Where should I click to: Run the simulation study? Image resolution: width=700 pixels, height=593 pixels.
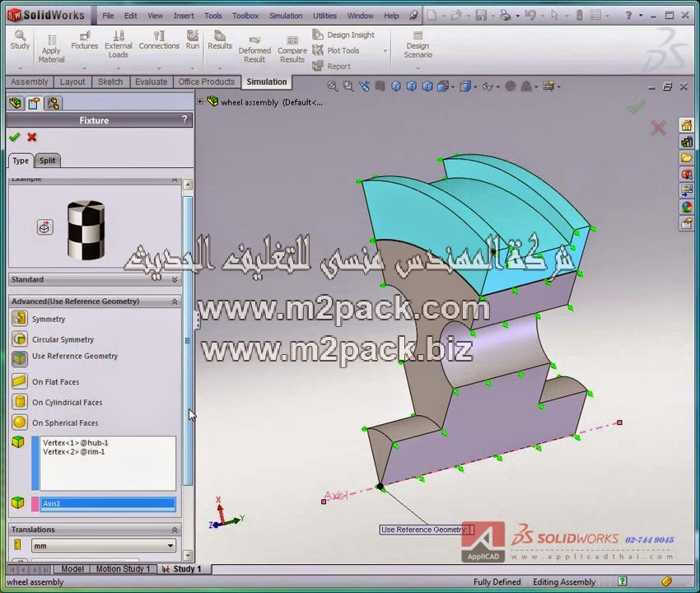point(193,40)
